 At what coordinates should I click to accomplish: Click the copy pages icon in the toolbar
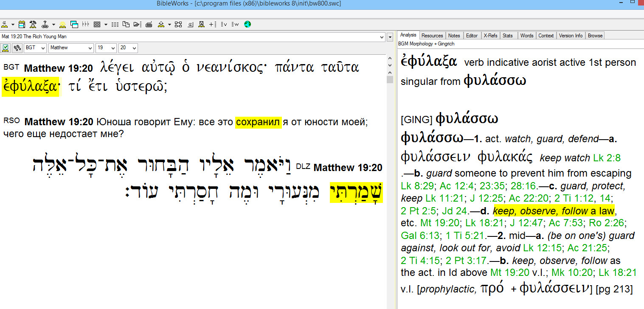point(126,24)
